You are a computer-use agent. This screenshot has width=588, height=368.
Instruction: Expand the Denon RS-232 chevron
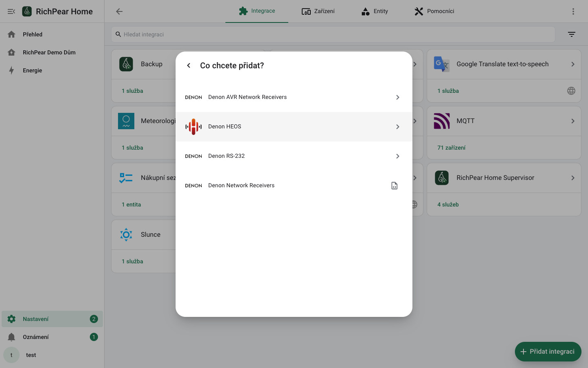pos(398,156)
